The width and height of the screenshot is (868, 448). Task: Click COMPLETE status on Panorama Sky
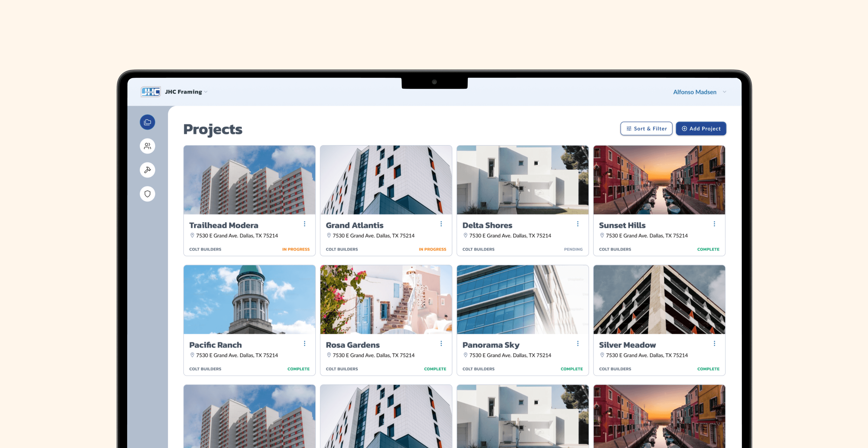pyautogui.click(x=571, y=369)
